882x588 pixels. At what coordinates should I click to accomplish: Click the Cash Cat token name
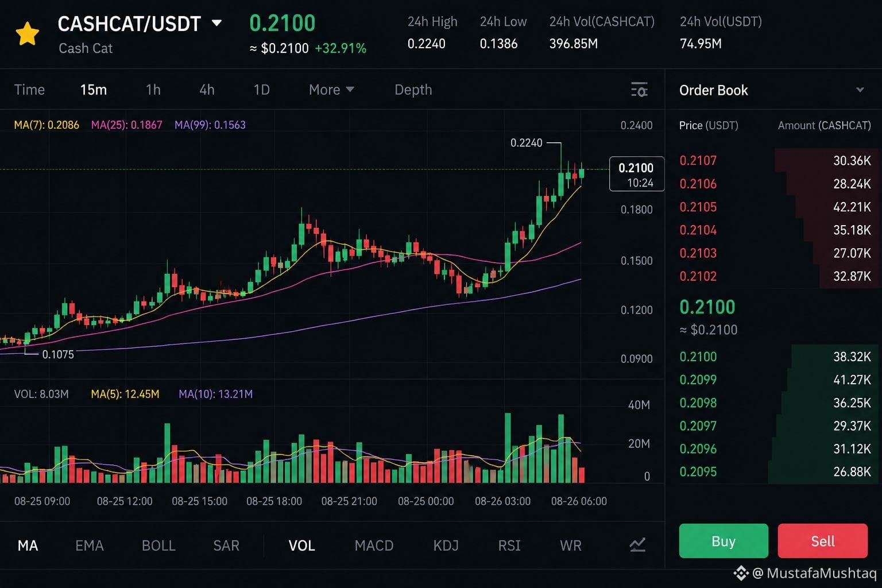click(86, 48)
